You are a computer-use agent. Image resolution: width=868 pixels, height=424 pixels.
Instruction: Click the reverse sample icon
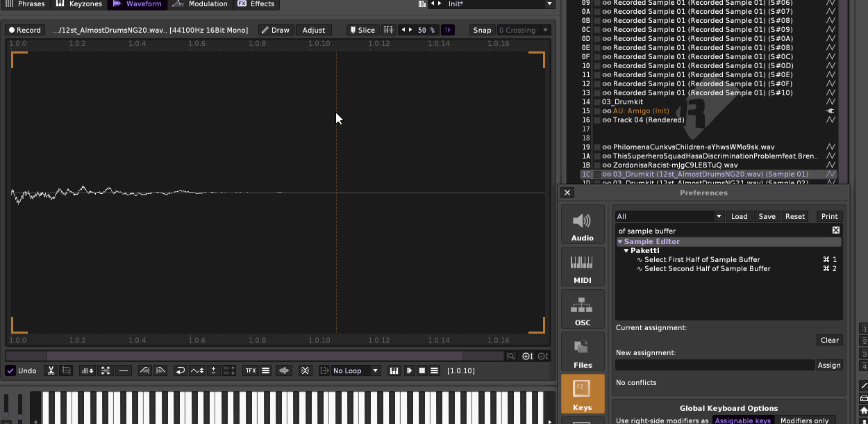click(180, 371)
